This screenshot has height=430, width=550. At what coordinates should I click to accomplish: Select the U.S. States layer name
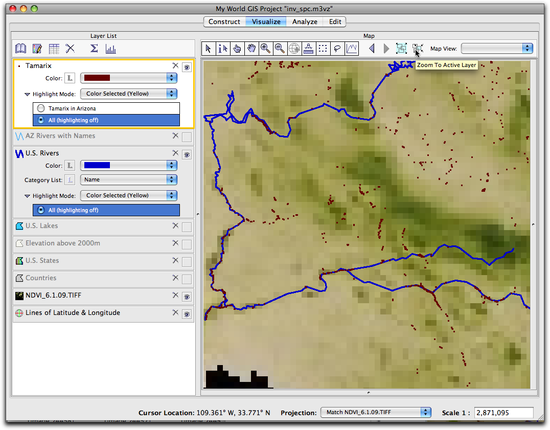[42, 261]
